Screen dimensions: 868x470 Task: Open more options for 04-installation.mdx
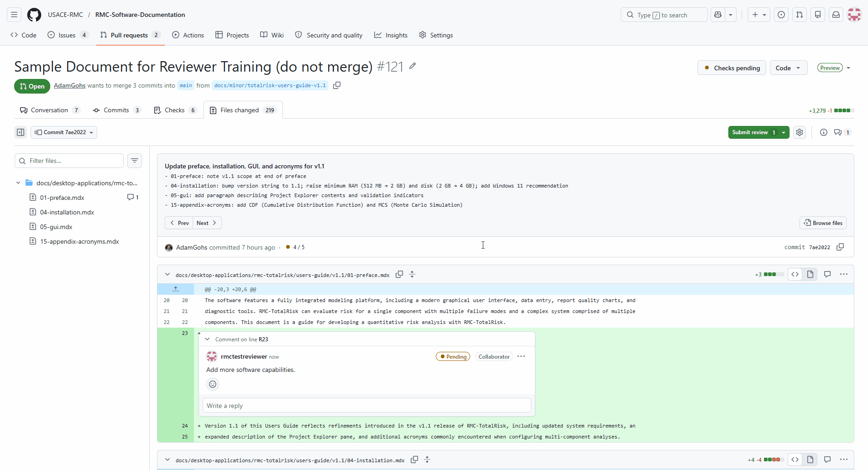844,460
